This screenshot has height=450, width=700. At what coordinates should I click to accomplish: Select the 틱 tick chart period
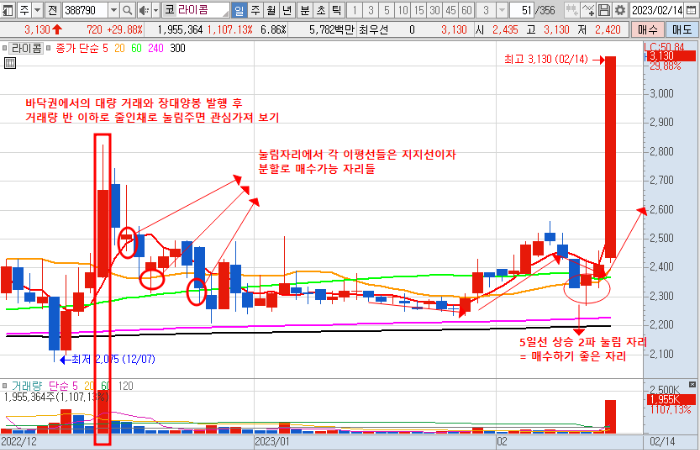coord(336,10)
